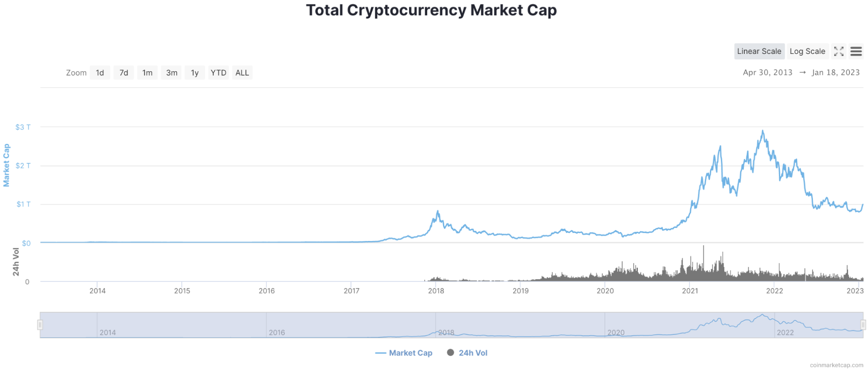
Task: Grab the right navigator range handle
Action: coord(863,325)
